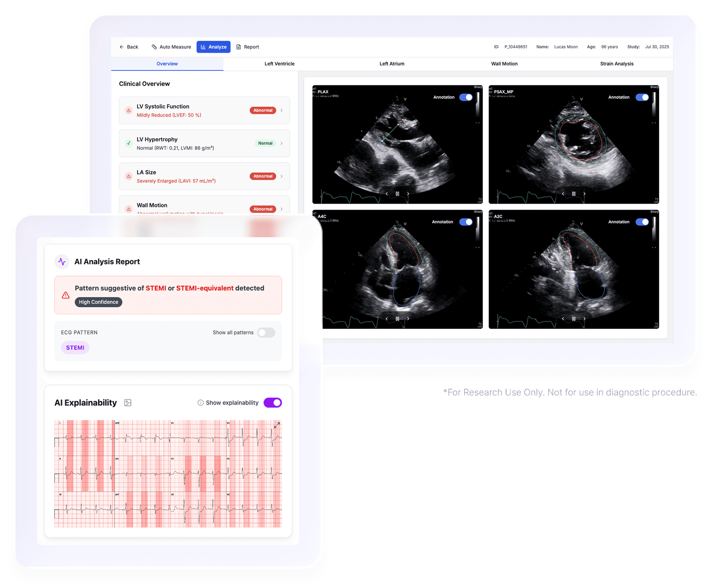The height and width of the screenshot is (588, 711).
Task: Disable Annotation on the PLAX view
Action: coord(467,98)
